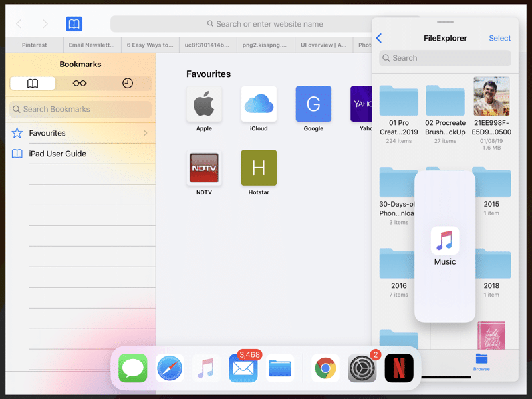
Task: Click the Search Bookmarks field
Action: click(80, 108)
